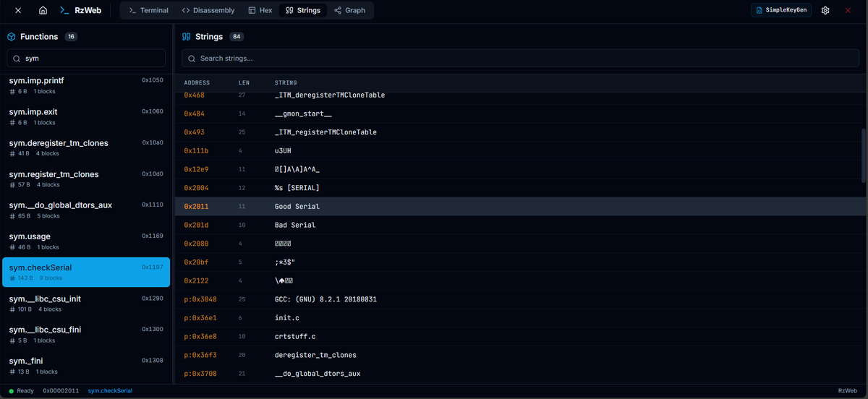This screenshot has height=399, width=868.
Task: Click the functions count badge 16
Action: [71, 37]
